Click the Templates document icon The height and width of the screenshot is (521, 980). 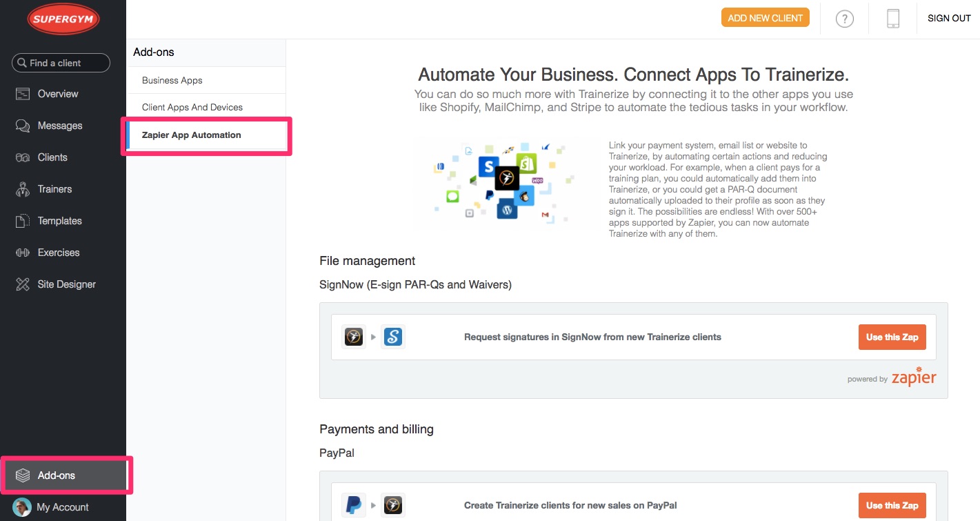pyautogui.click(x=23, y=221)
